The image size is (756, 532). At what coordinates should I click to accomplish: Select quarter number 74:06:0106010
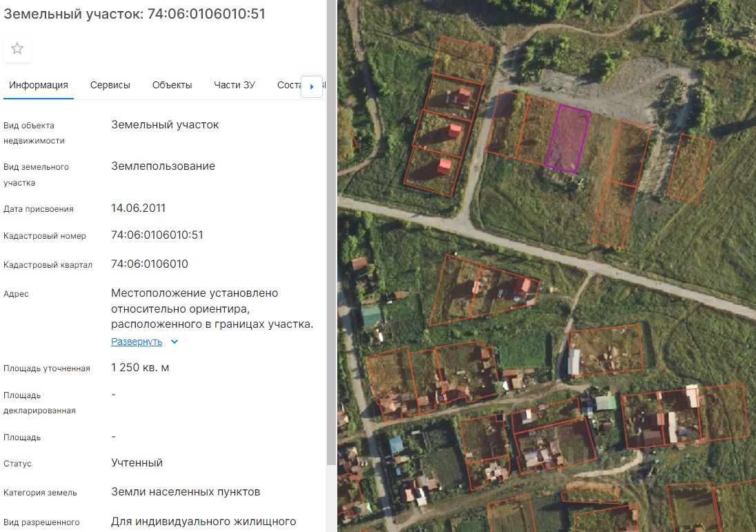point(150,264)
